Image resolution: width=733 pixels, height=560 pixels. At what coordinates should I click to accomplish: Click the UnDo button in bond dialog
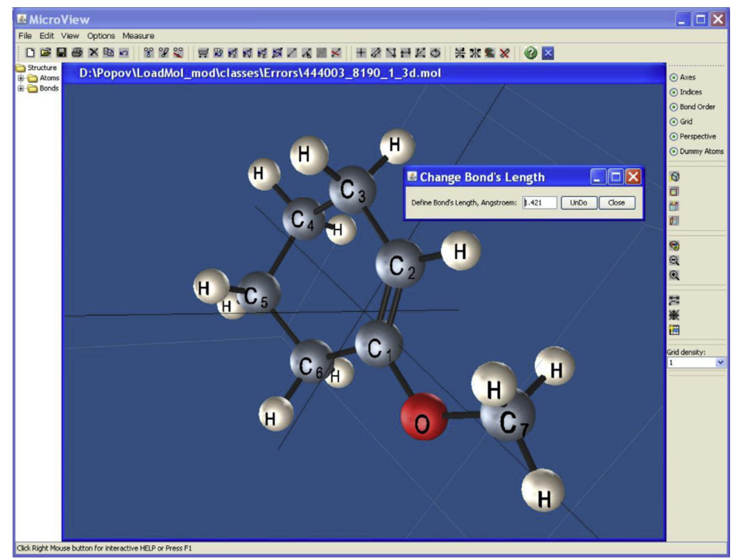pyautogui.click(x=579, y=203)
